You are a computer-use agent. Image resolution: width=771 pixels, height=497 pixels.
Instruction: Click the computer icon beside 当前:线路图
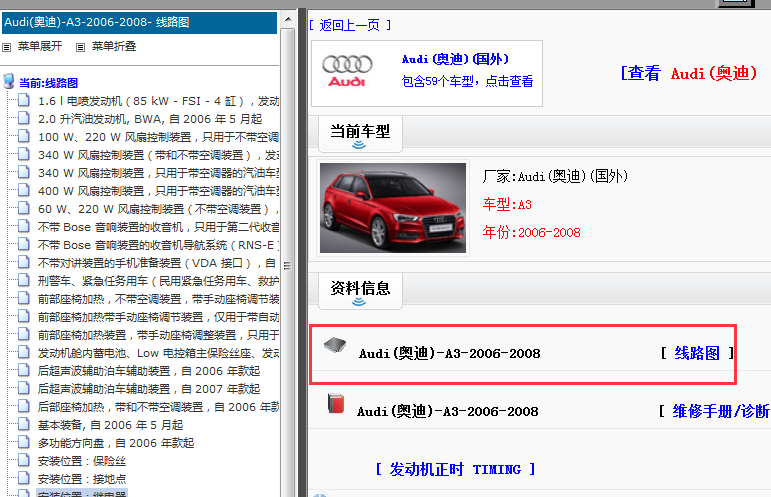tap(9, 81)
